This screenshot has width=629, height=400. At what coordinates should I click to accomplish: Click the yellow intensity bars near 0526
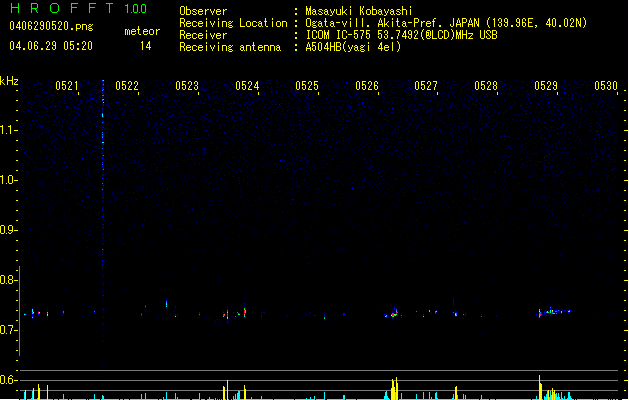tap(394, 388)
